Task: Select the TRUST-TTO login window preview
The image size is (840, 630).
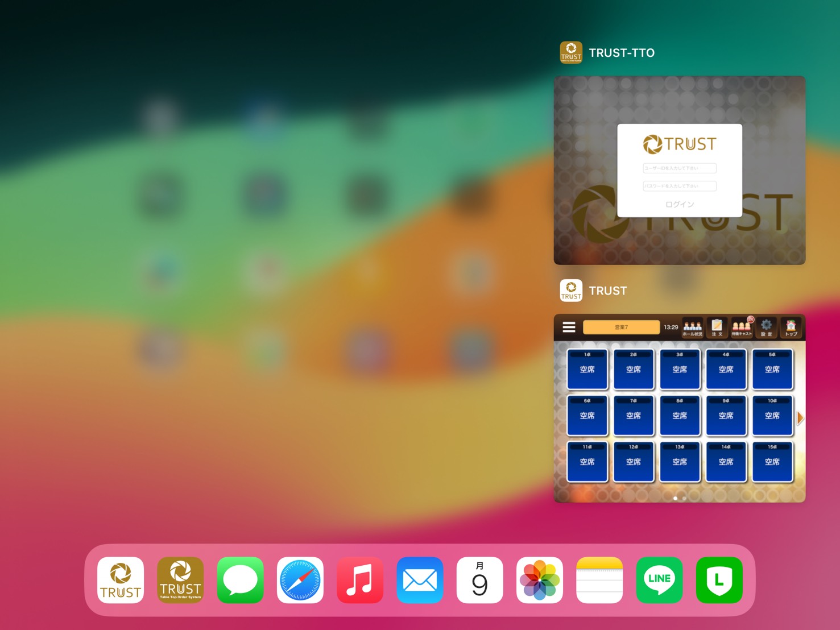Action: pyautogui.click(x=679, y=171)
